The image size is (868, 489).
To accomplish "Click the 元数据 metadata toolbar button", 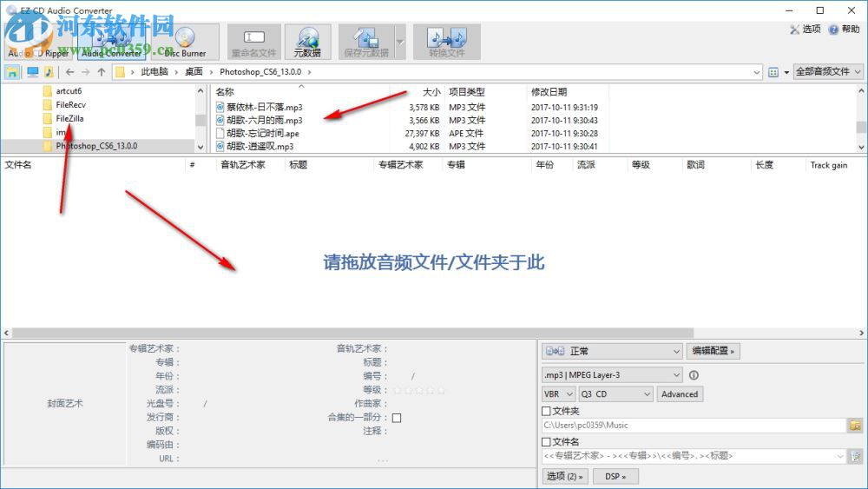I will (x=308, y=42).
